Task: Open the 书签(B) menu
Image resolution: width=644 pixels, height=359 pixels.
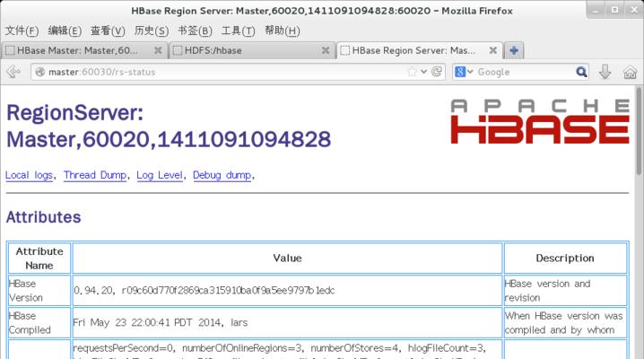Action: [195, 31]
